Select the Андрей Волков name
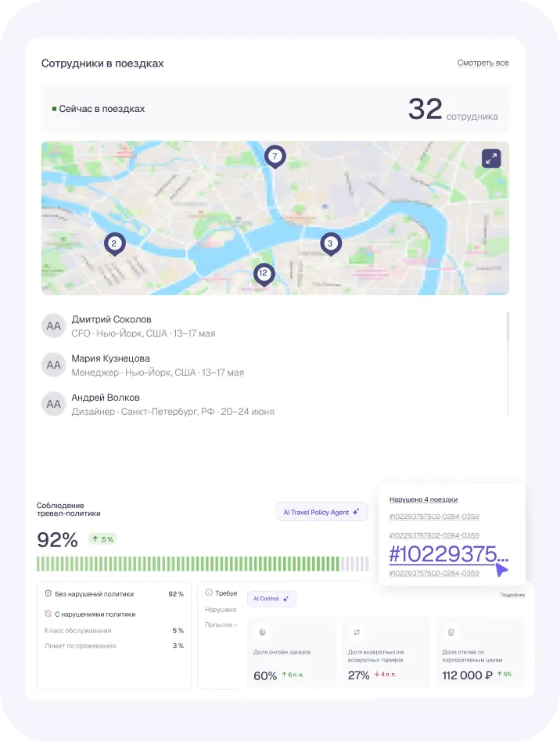The width and height of the screenshot is (560, 742). click(106, 398)
